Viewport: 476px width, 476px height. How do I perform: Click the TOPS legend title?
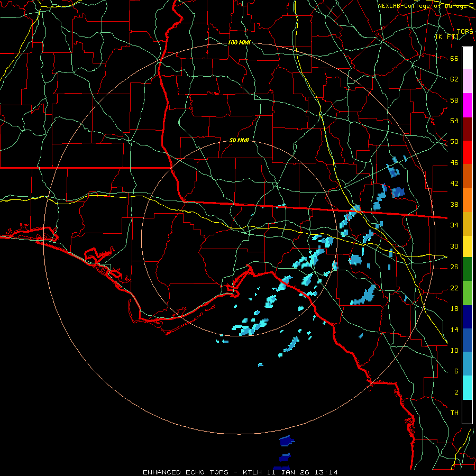(465, 32)
